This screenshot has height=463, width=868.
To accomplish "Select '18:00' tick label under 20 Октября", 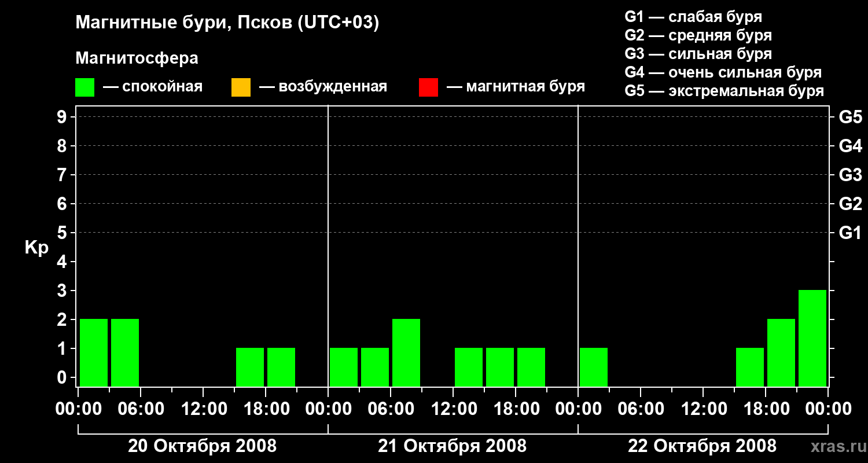I will click(266, 409).
